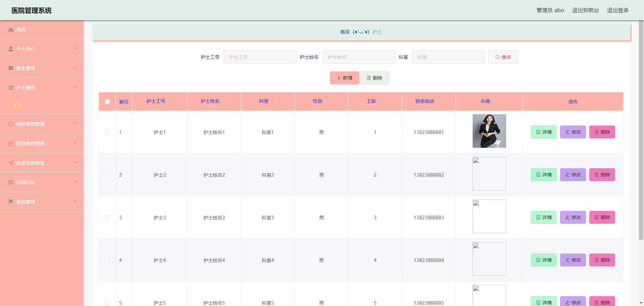Click the 科室 search input
The height and width of the screenshot is (306, 644).
pyautogui.click(x=448, y=57)
